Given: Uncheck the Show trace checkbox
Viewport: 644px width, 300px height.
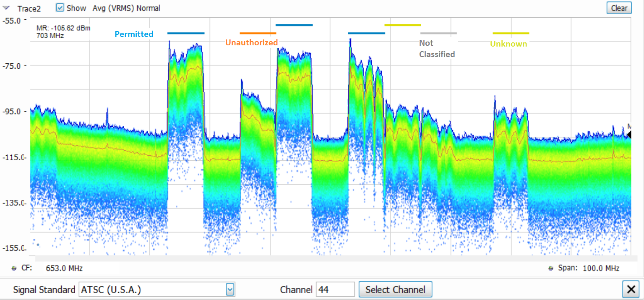Looking at the screenshot, I should coord(60,8).
